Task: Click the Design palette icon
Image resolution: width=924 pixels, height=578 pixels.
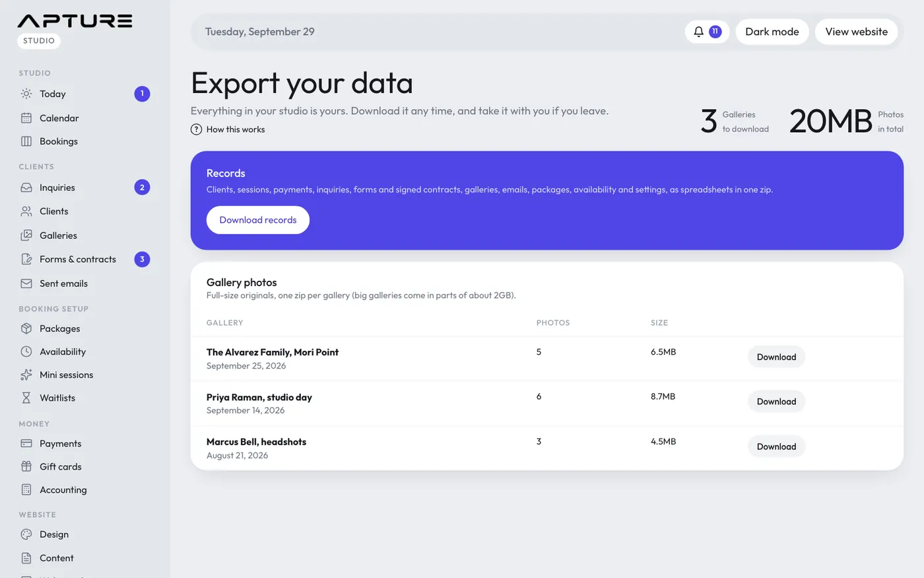Action: [26, 534]
